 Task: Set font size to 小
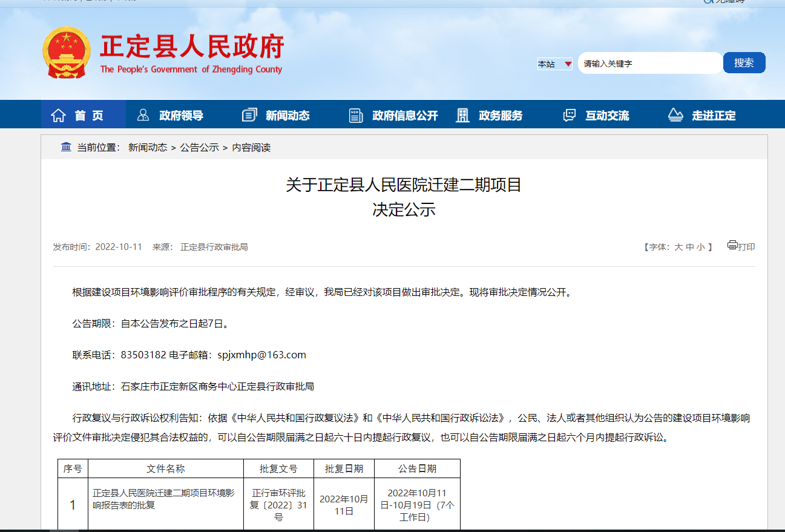(700, 247)
